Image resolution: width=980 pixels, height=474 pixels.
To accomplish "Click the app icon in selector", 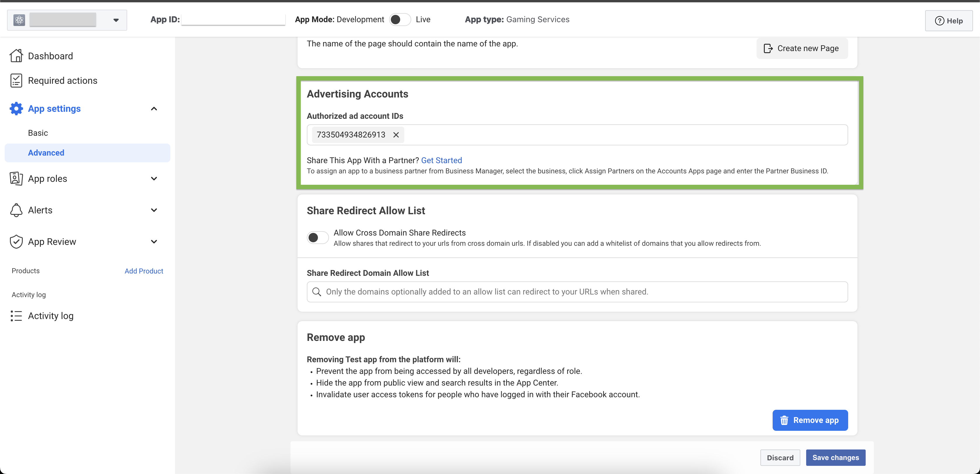I will point(19,20).
